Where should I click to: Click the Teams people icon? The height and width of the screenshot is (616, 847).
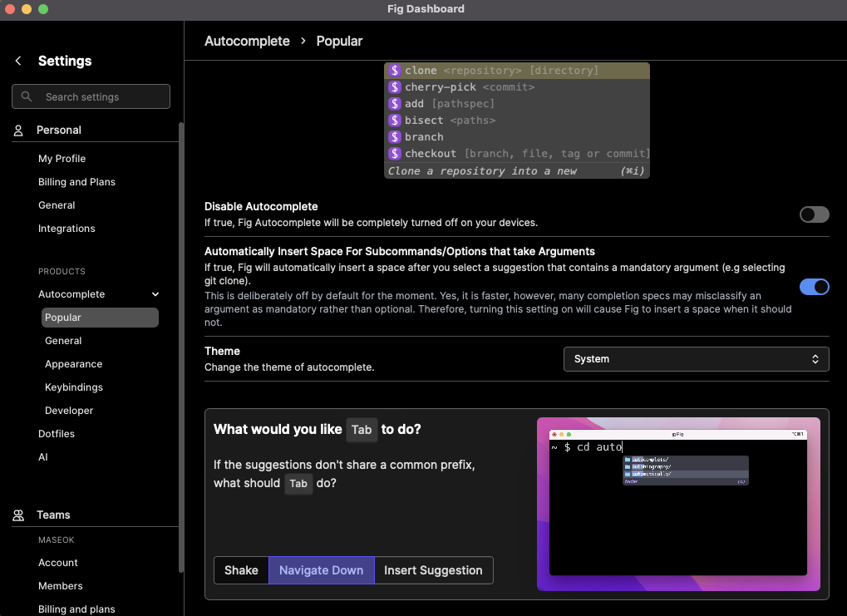click(x=18, y=515)
